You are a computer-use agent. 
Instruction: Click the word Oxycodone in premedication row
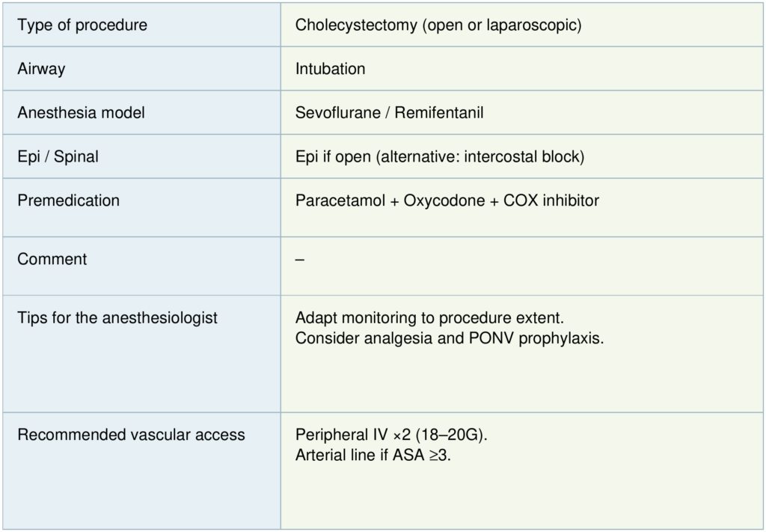(x=444, y=201)
